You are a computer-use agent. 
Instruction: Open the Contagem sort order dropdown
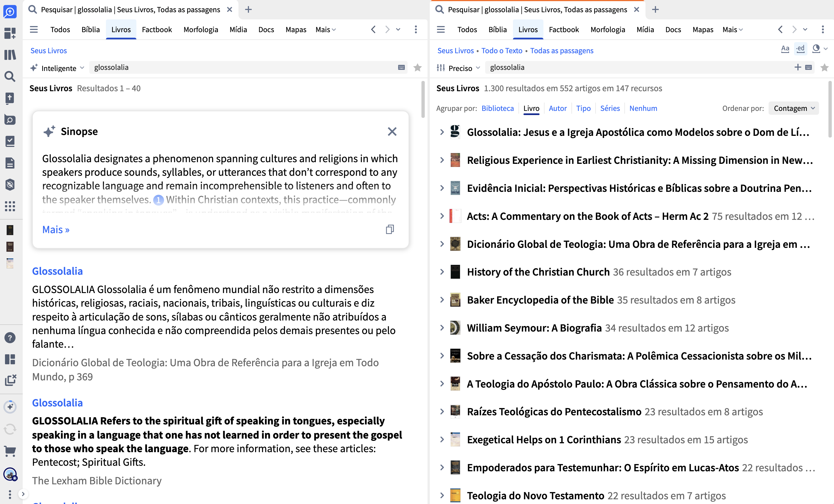coord(794,108)
